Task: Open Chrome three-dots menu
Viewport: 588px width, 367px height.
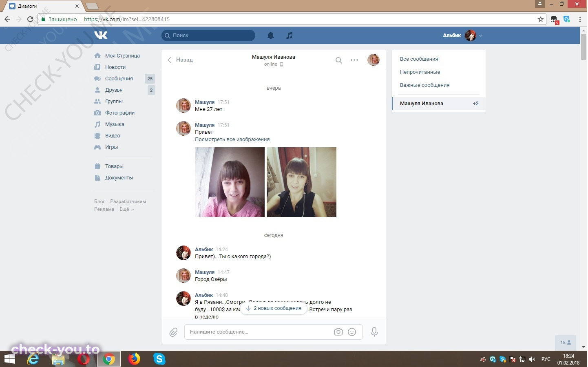Action: pos(580,19)
